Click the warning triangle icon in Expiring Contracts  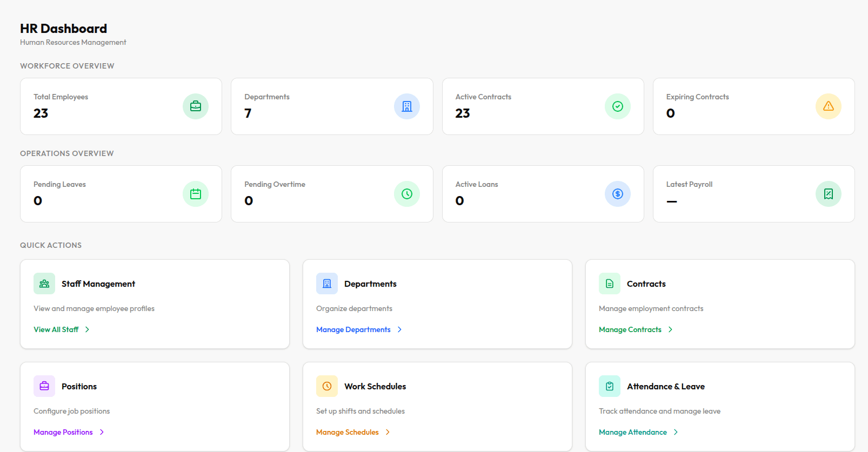click(829, 106)
